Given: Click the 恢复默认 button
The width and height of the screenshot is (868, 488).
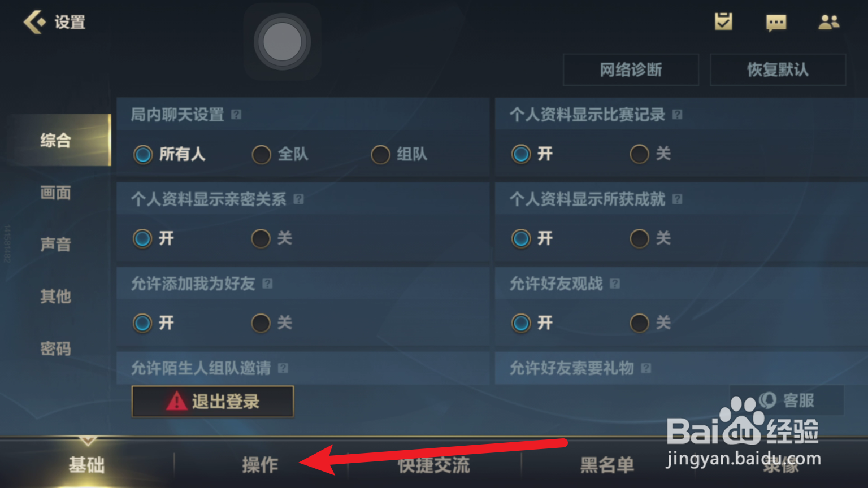Looking at the screenshot, I should tap(778, 69).
